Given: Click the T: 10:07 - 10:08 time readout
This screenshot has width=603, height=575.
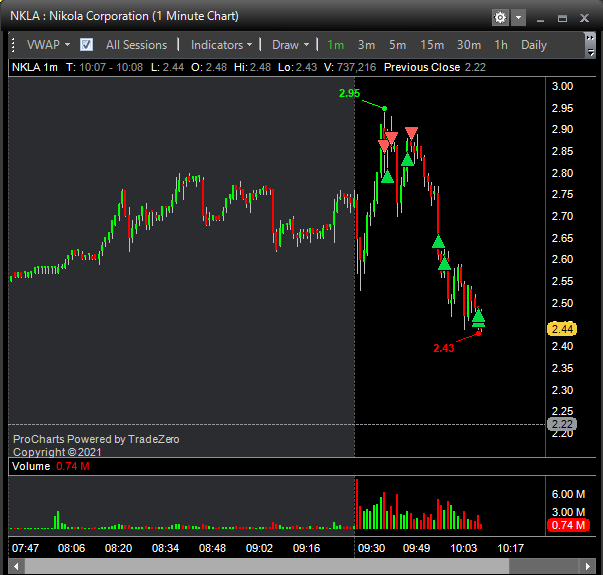Looking at the screenshot, I should point(104,67).
